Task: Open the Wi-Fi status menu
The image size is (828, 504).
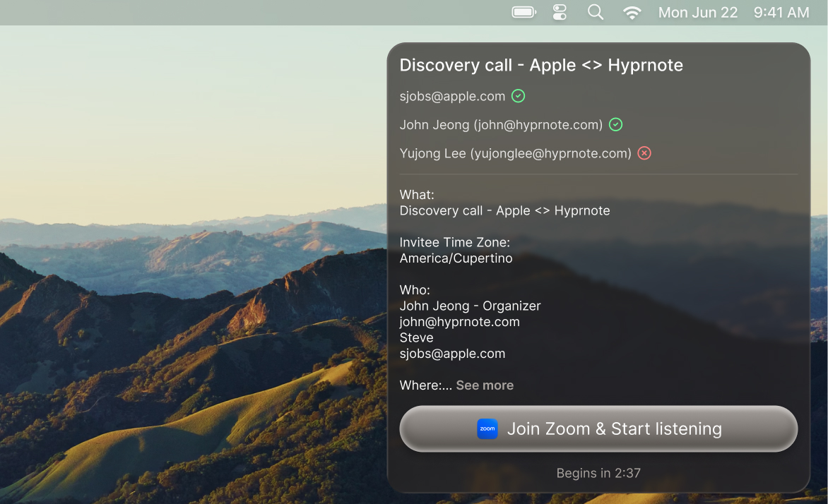Action: pos(632,13)
